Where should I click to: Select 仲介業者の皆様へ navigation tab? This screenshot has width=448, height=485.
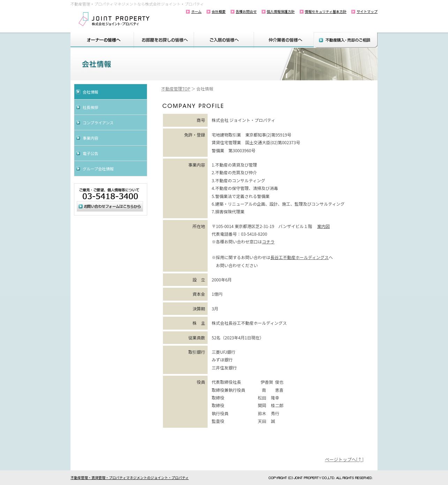pyautogui.click(x=284, y=40)
